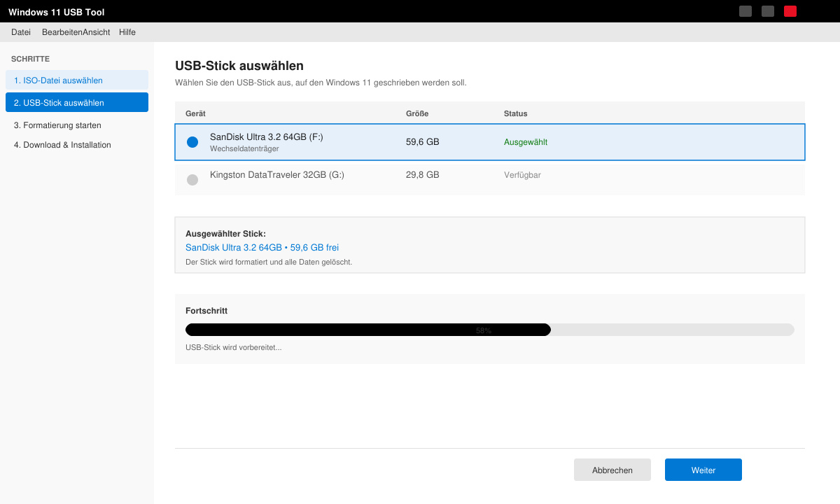Select the SanDisk Ultra radio button
This screenshot has height=504, width=840.
(x=192, y=142)
